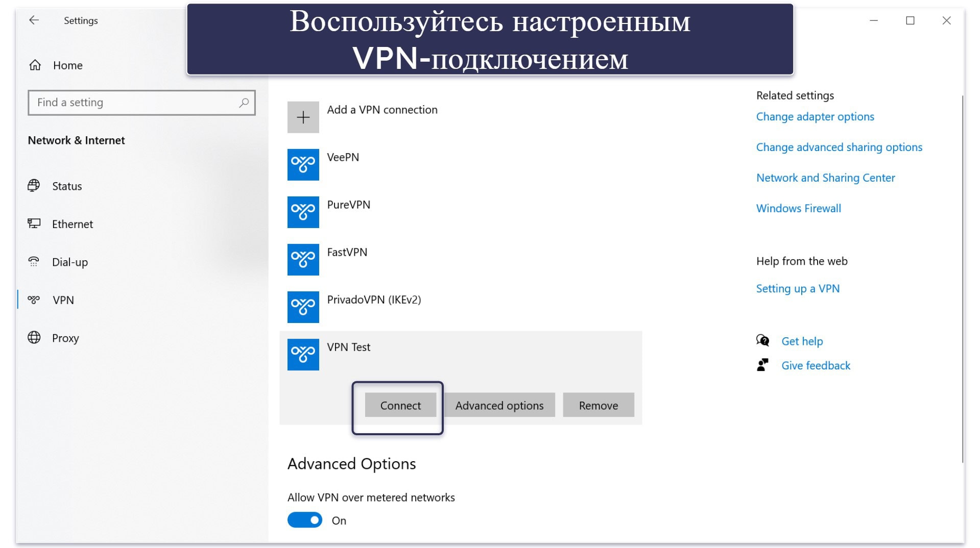This screenshot has width=980, height=548.
Task: Focus the Find a setting search box
Action: (141, 103)
